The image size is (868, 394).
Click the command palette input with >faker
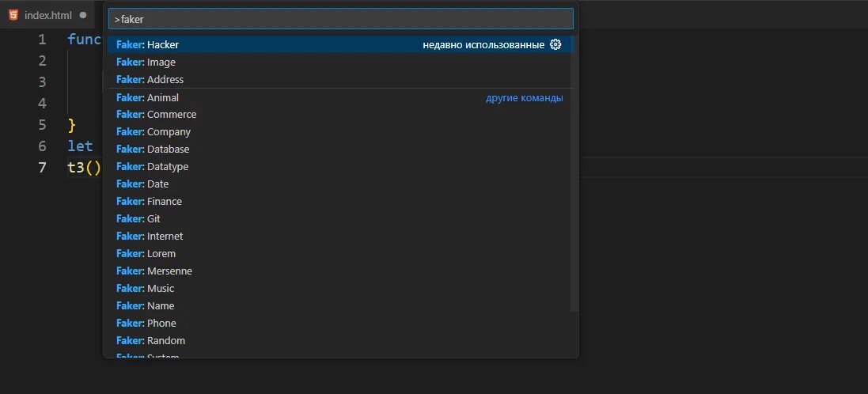point(341,19)
